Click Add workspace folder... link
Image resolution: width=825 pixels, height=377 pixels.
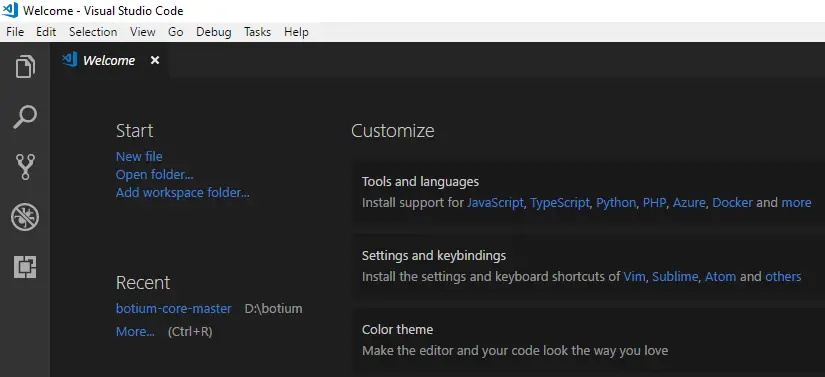coord(183,192)
